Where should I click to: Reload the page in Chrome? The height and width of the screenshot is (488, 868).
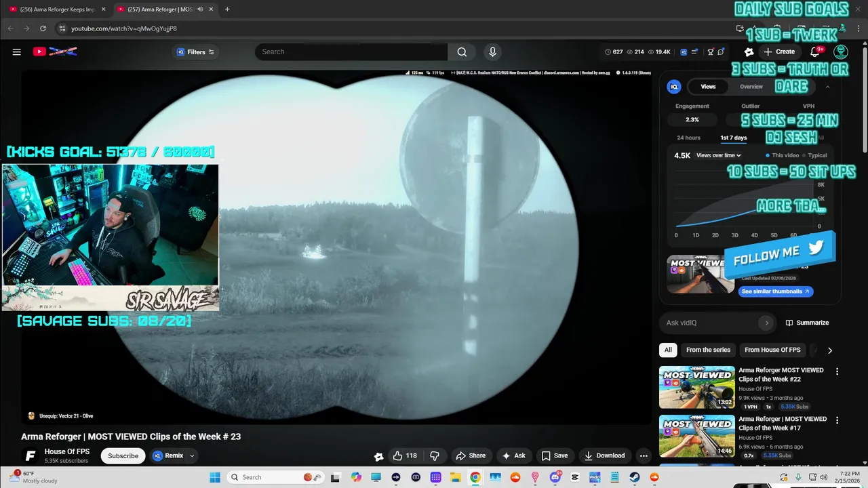tap(43, 28)
